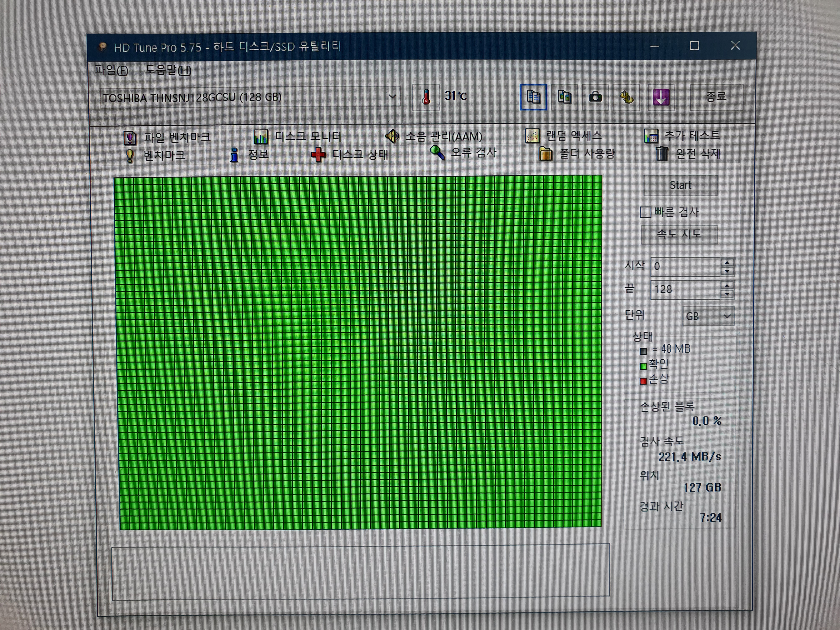Open the 소음 관리(AAM) tab
The height and width of the screenshot is (630, 840).
[x=434, y=136]
